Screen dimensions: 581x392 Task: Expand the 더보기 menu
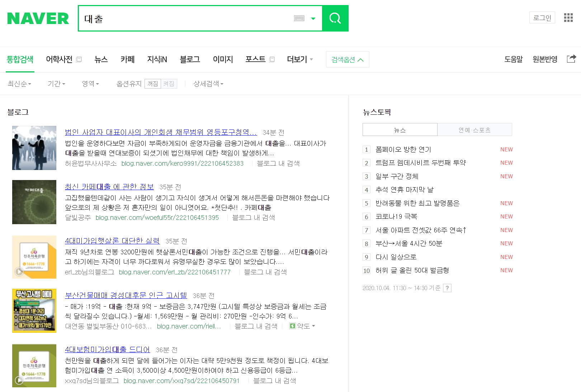[300, 59]
